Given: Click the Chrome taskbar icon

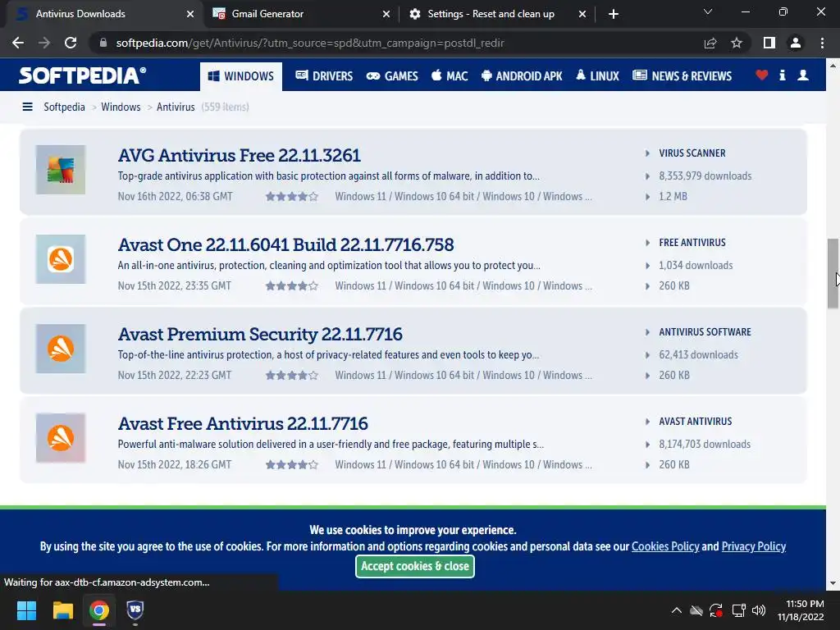Looking at the screenshot, I should (x=99, y=610).
